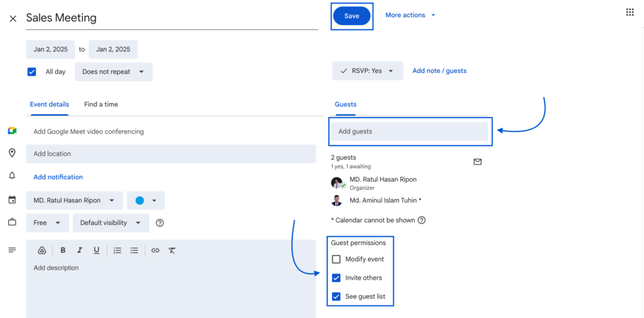Click the remove formatting icon
The image size is (644, 318).
pyautogui.click(x=172, y=250)
